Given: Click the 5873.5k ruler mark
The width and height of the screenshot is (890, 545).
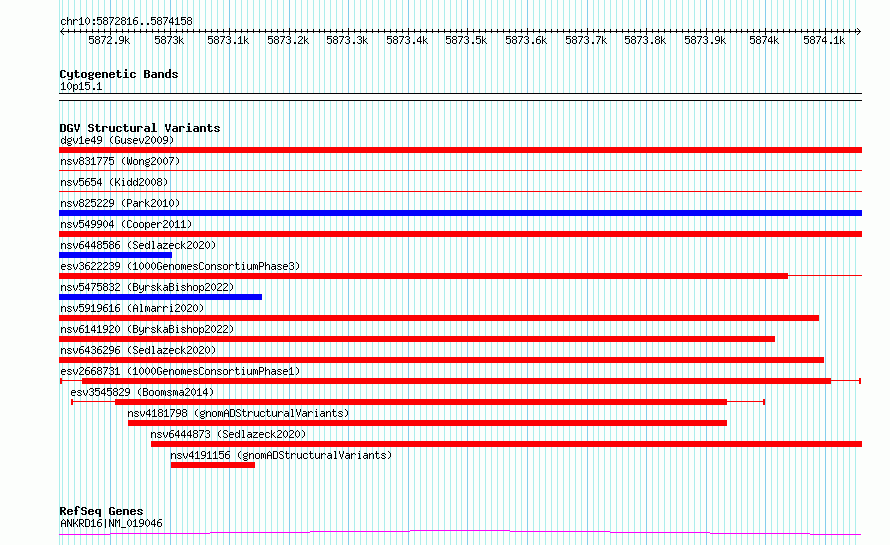Looking at the screenshot, I should 467,40.
